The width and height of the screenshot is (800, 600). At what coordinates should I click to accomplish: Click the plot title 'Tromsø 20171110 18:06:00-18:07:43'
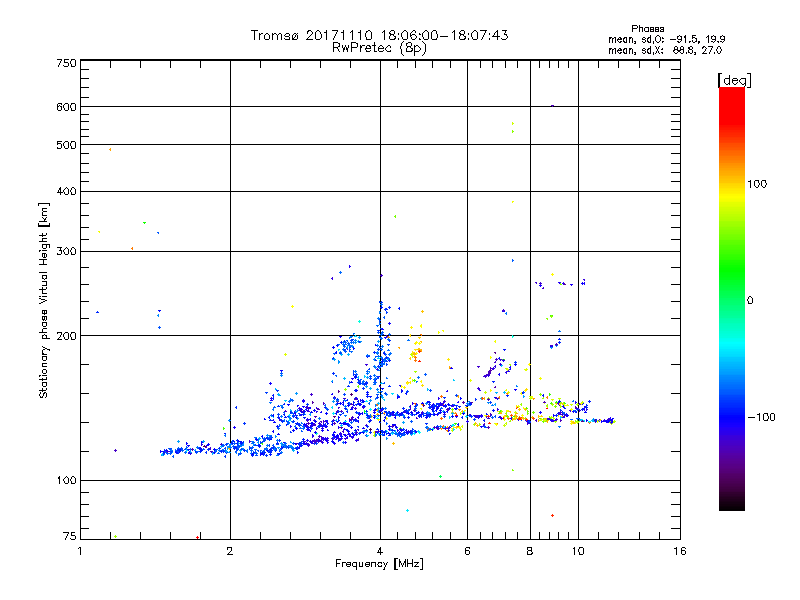379,35
